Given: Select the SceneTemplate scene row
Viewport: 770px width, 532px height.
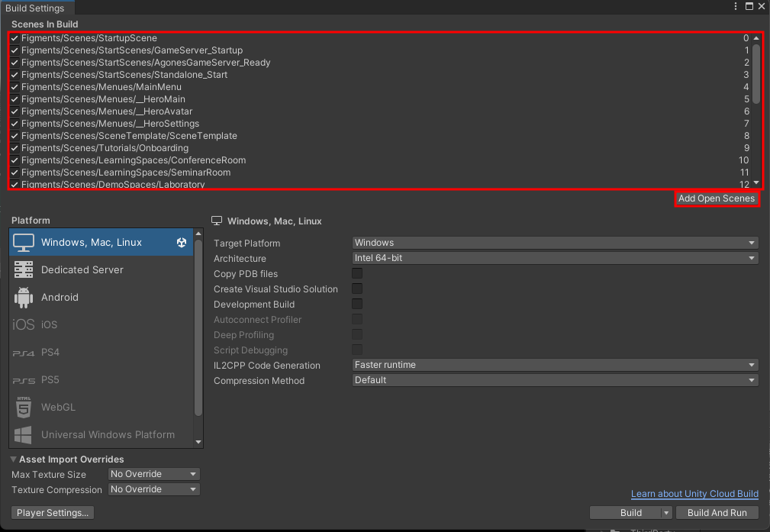Looking at the screenshot, I should [x=380, y=136].
